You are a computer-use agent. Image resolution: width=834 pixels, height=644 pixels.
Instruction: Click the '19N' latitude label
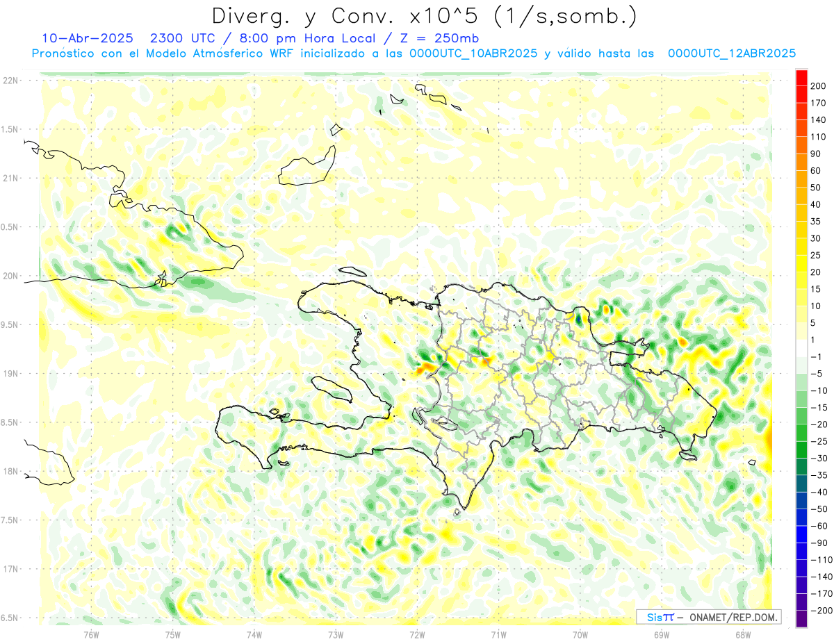point(10,373)
